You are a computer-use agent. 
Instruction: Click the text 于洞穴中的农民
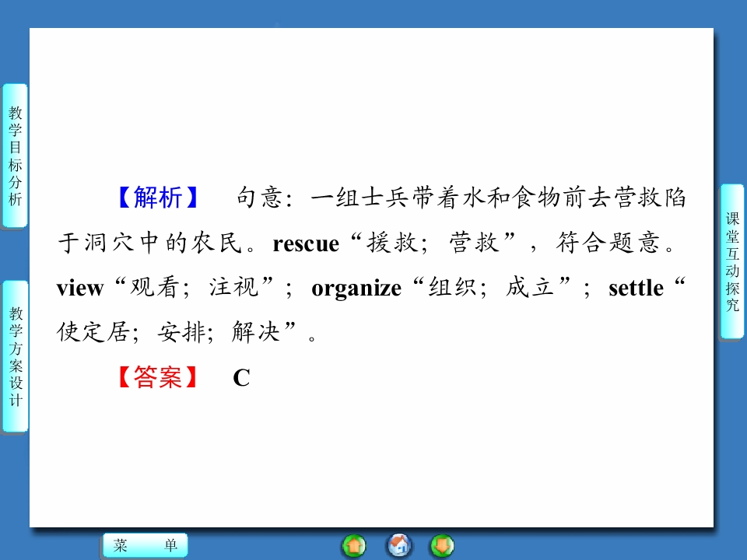(150, 243)
